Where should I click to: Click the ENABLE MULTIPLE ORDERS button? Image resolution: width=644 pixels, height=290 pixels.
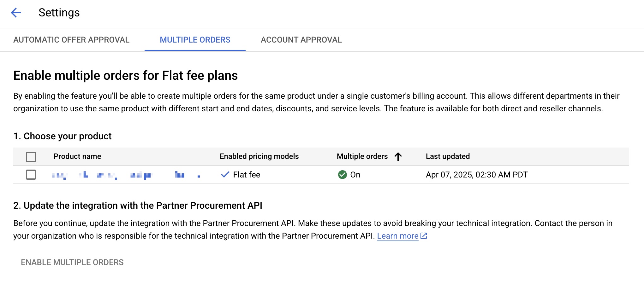coord(72,262)
